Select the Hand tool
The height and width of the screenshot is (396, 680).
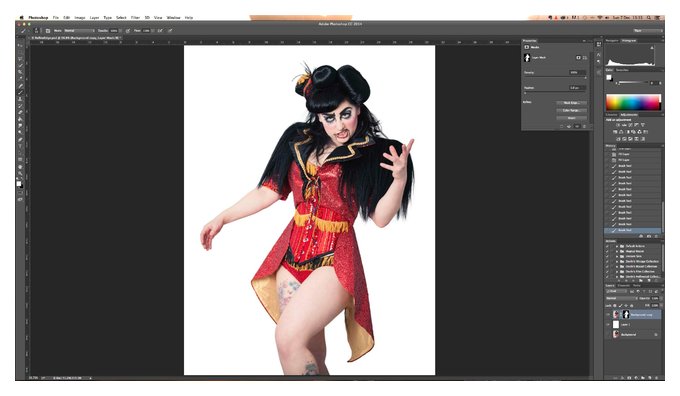[x=20, y=166]
